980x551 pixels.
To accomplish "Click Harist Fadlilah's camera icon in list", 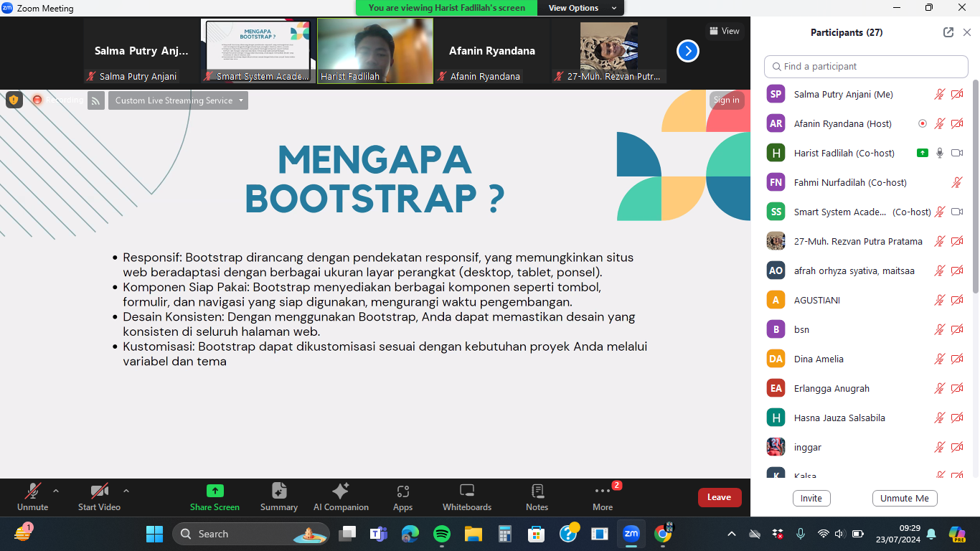I will click(956, 153).
